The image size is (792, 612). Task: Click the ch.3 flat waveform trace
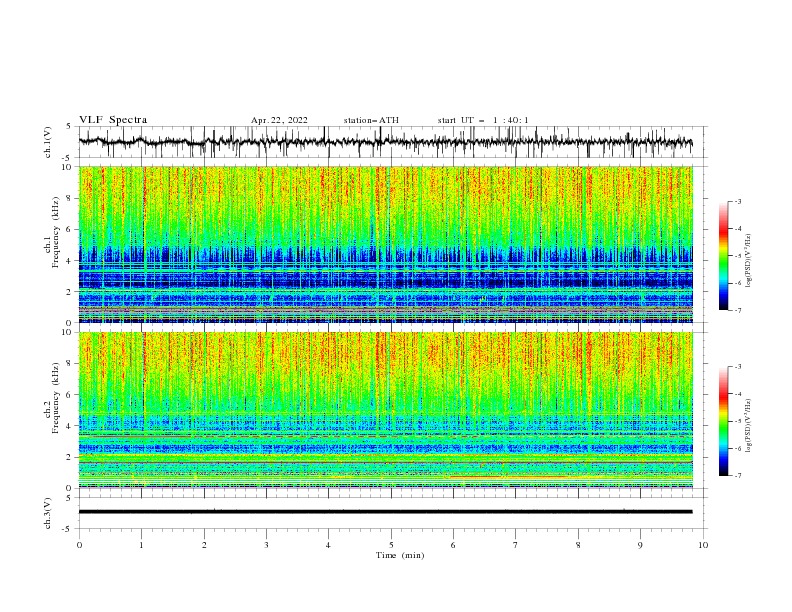386,512
